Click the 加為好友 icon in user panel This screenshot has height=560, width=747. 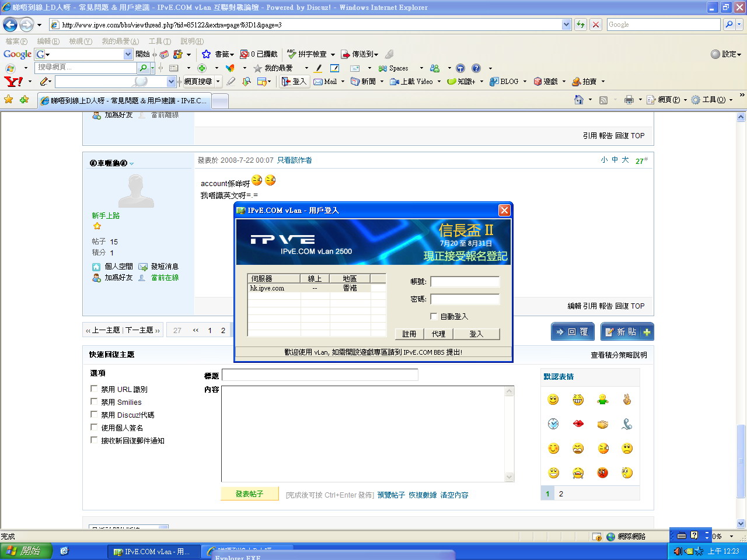point(97,278)
